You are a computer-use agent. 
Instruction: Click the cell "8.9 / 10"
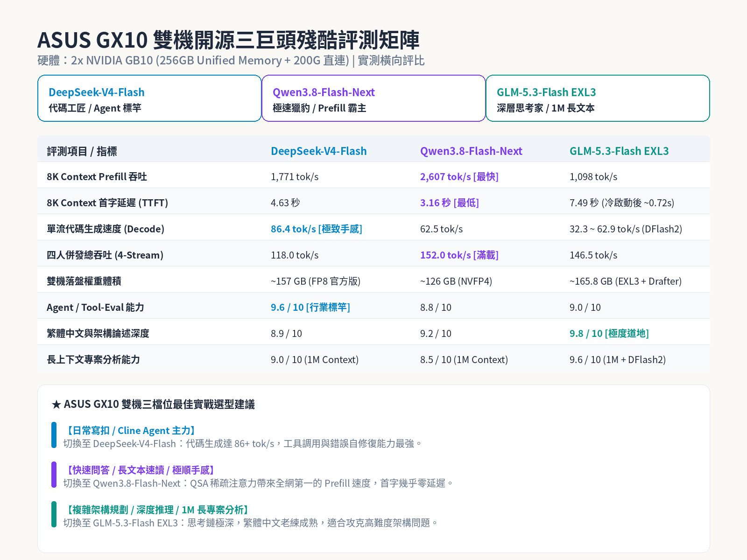(x=287, y=334)
